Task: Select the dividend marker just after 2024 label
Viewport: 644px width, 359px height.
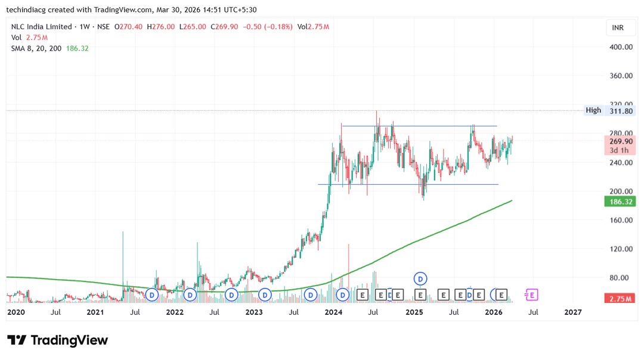Action: (342, 295)
